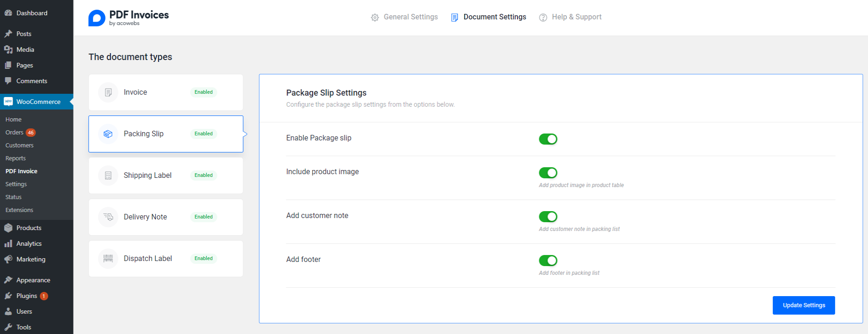Click the Packing Slip box icon
Viewport: 868px width, 334px height.
click(108, 134)
